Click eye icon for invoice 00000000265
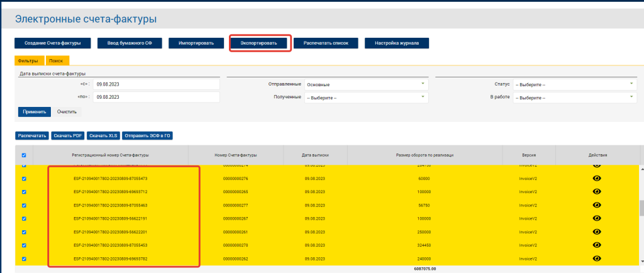Viewport: 644px width, 273px height. click(x=597, y=192)
